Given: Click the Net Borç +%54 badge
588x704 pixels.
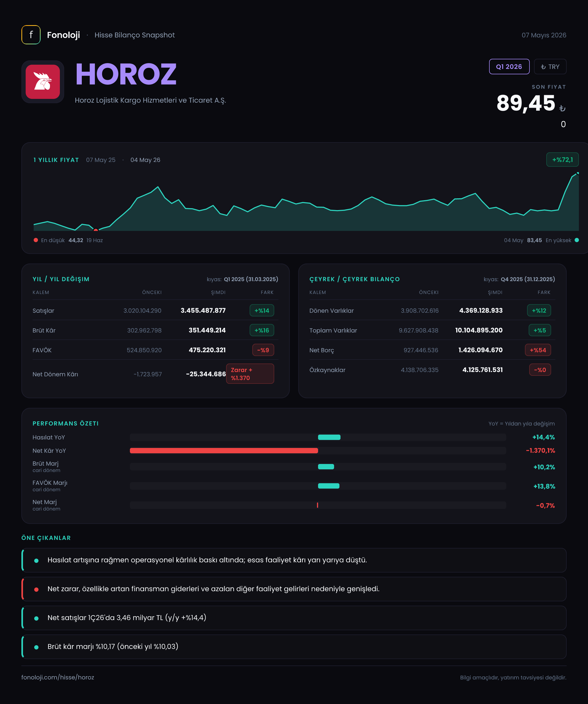Looking at the screenshot, I should [538, 350].
